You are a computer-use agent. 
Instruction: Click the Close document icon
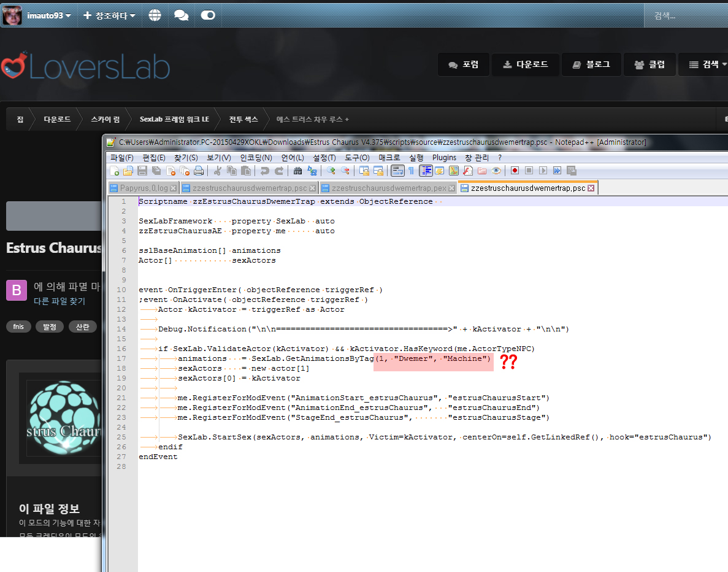click(x=171, y=171)
